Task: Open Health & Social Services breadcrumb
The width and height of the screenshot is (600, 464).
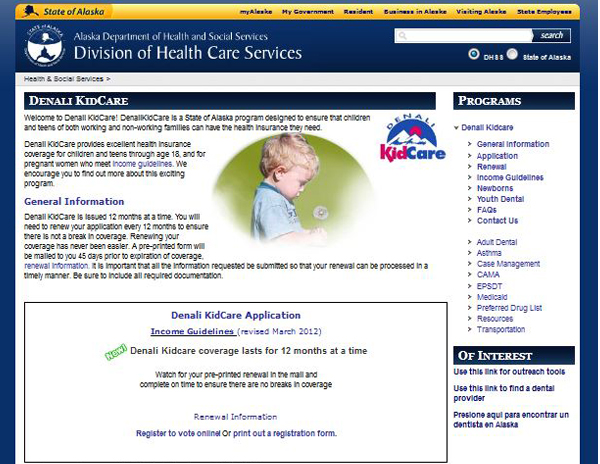Action: point(64,79)
